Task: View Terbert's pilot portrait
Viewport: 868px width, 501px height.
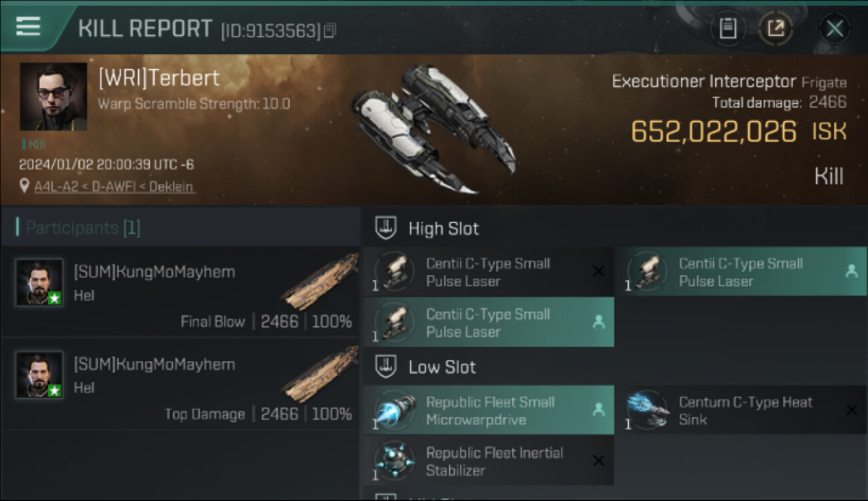Action: [53, 96]
